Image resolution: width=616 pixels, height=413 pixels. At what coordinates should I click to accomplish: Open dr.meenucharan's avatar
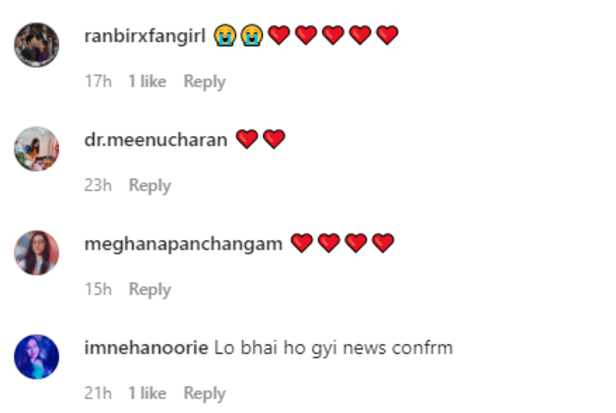[37, 149]
